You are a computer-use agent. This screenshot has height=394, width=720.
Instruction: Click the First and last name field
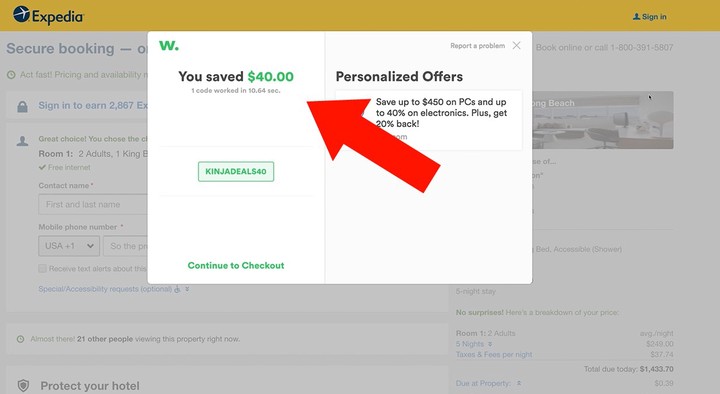pyautogui.click(x=93, y=204)
